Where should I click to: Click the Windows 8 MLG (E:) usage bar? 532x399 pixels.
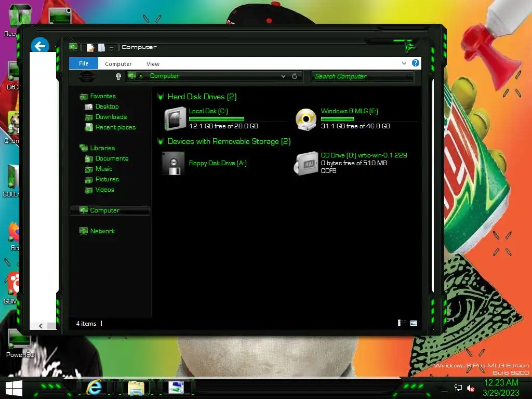pyautogui.click(x=337, y=119)
